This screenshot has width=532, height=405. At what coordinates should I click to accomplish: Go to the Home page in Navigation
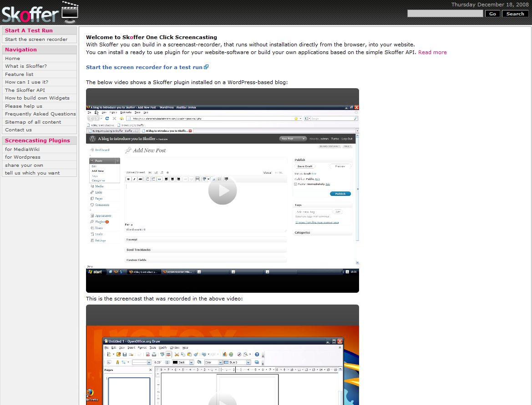(x=13, y=58)
